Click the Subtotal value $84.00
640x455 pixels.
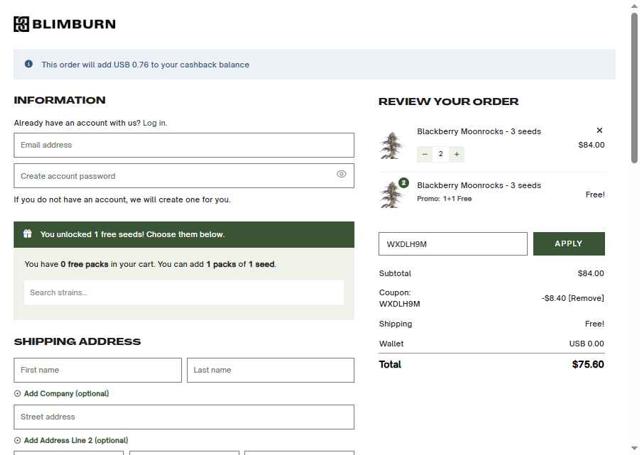(x=591, y=273)
